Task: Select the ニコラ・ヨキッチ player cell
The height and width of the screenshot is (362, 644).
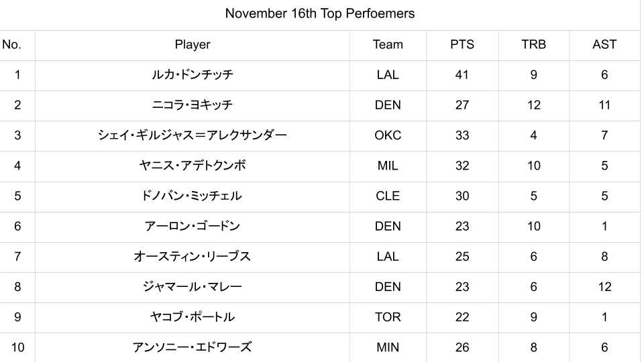Action: click(193, 105)
